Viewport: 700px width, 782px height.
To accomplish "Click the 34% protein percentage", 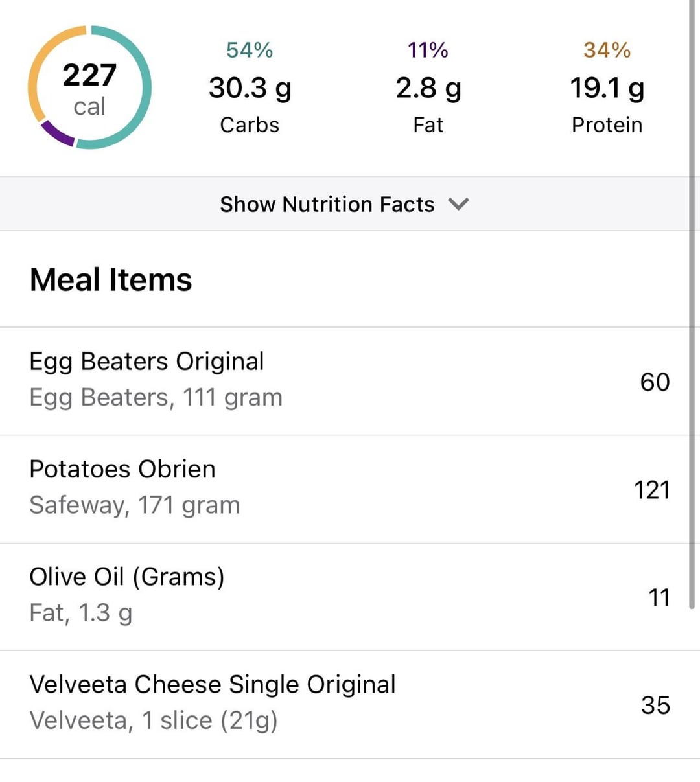I will 607,50.
